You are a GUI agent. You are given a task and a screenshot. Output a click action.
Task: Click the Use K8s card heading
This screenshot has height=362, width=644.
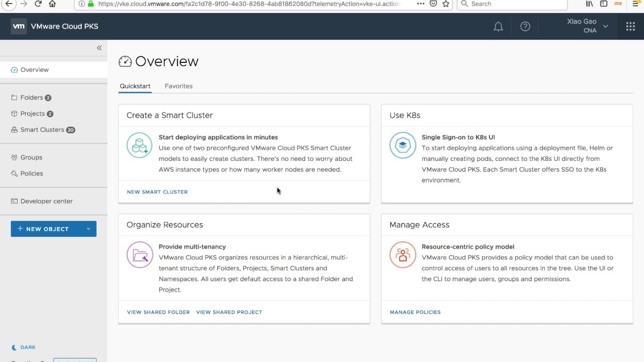[405, 115]
